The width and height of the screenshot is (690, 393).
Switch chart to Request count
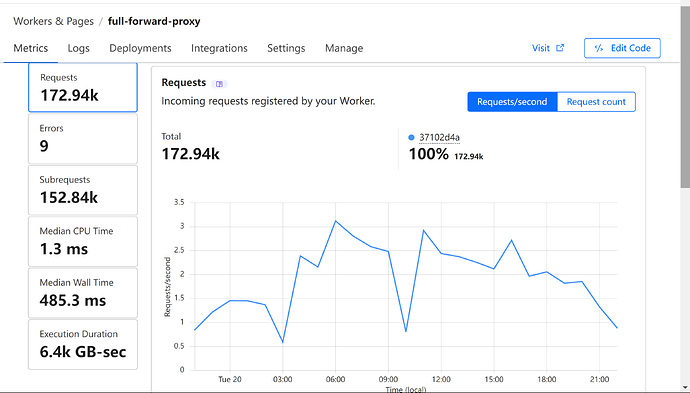click(596, 102)
